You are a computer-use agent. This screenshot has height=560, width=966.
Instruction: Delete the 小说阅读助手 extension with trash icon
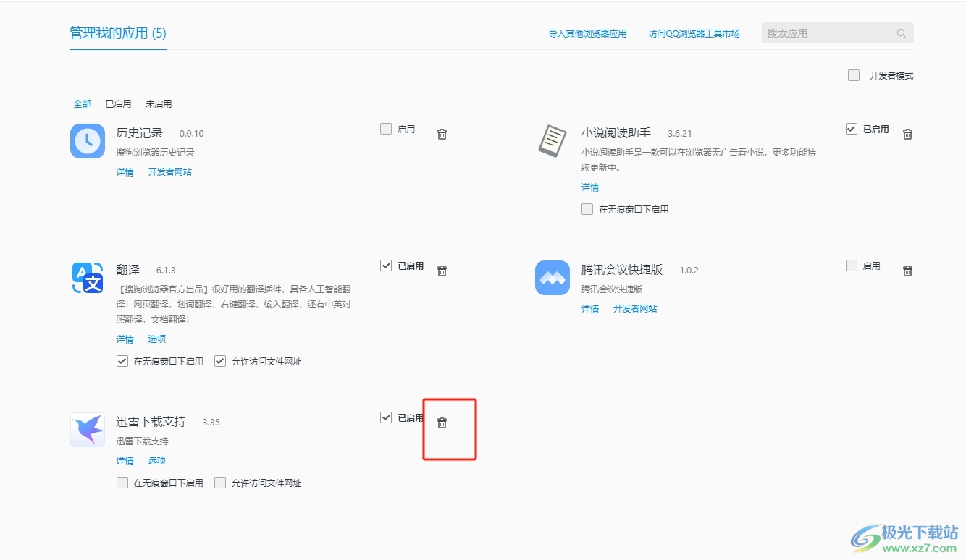[907, 134]
